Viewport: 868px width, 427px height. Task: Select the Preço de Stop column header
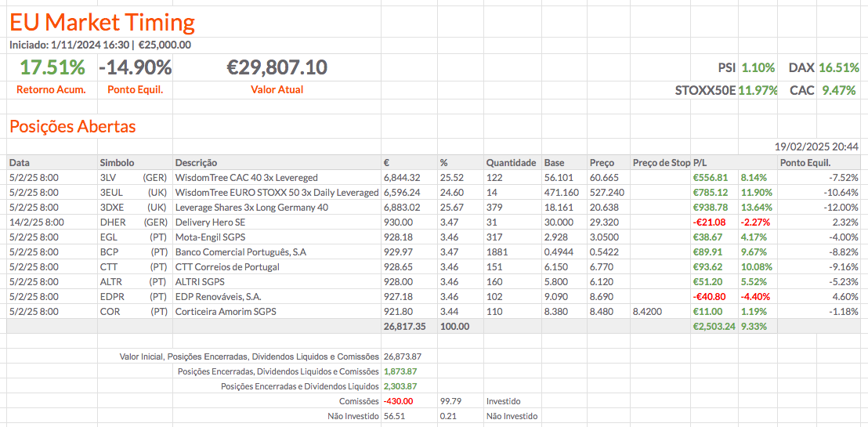click(661, 163)
